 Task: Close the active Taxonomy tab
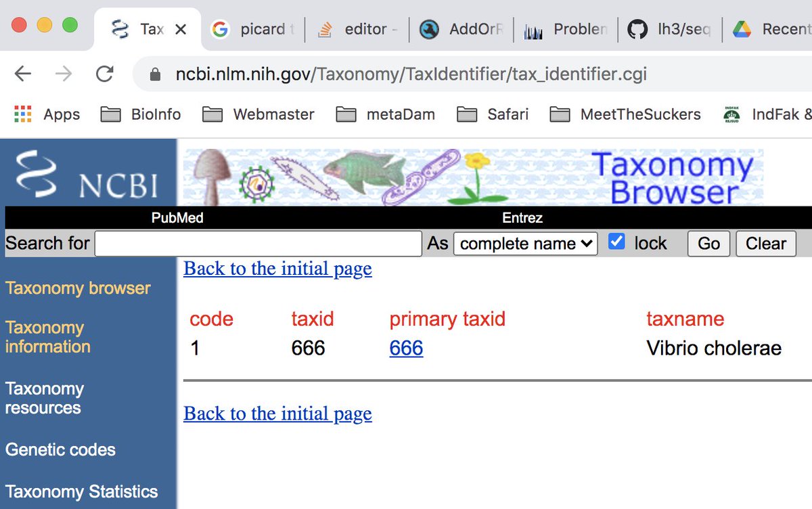tap(181, 29)
